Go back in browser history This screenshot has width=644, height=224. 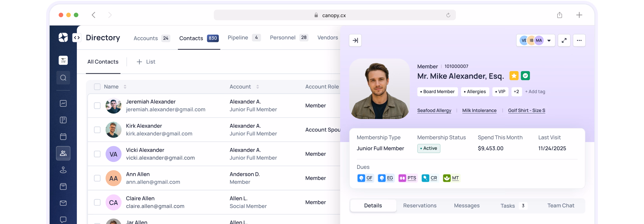tap(93, 15)
